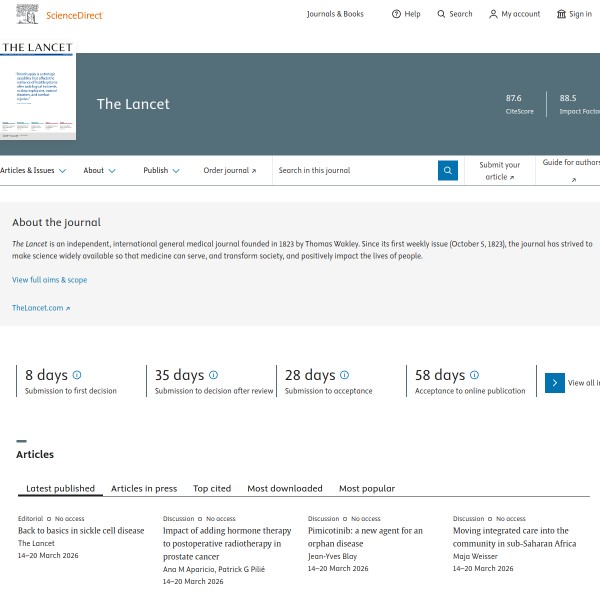Click author name Jean-Yves Blay
The height and width of the screenshot is (600, 600).
coord(332,556)
